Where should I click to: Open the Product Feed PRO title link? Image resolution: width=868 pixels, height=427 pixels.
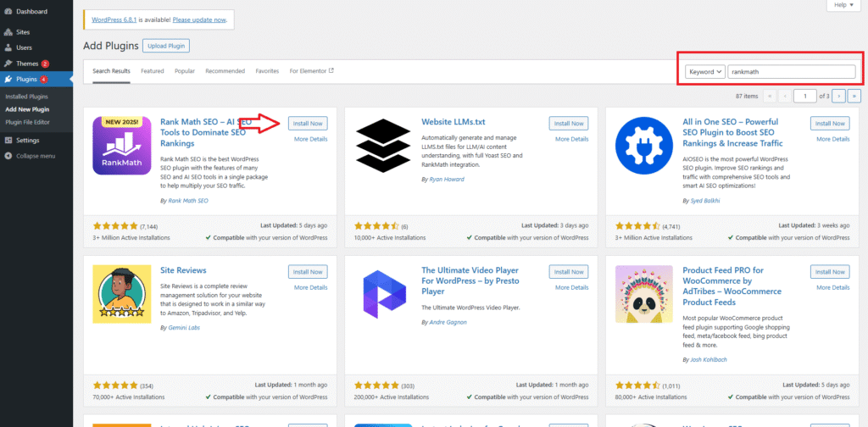[732, 286]
